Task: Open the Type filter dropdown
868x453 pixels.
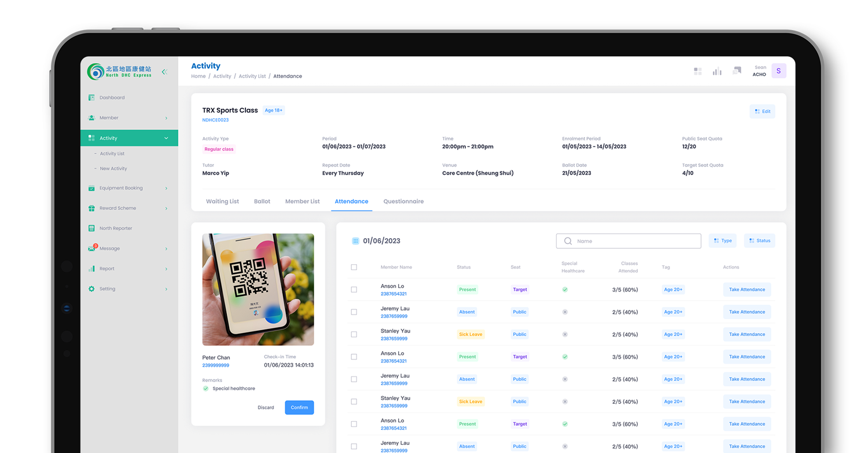Action: [x=723, y=240]
